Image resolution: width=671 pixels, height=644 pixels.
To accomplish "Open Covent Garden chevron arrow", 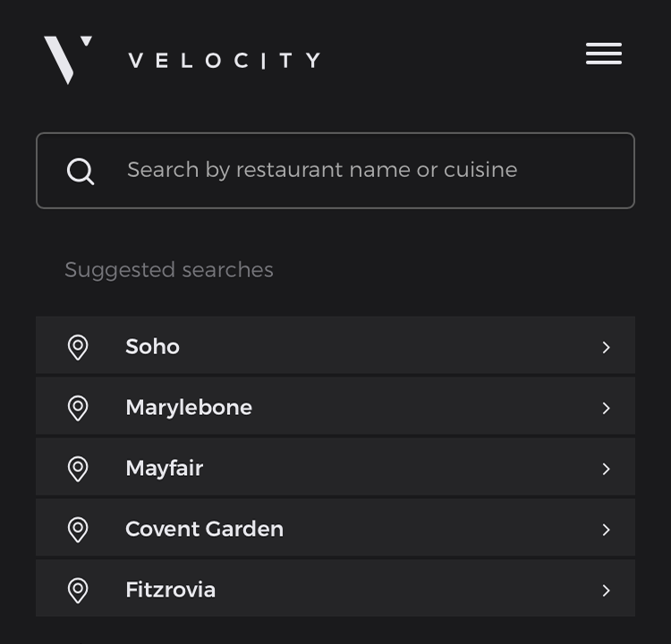I will [x=606, y=530].
